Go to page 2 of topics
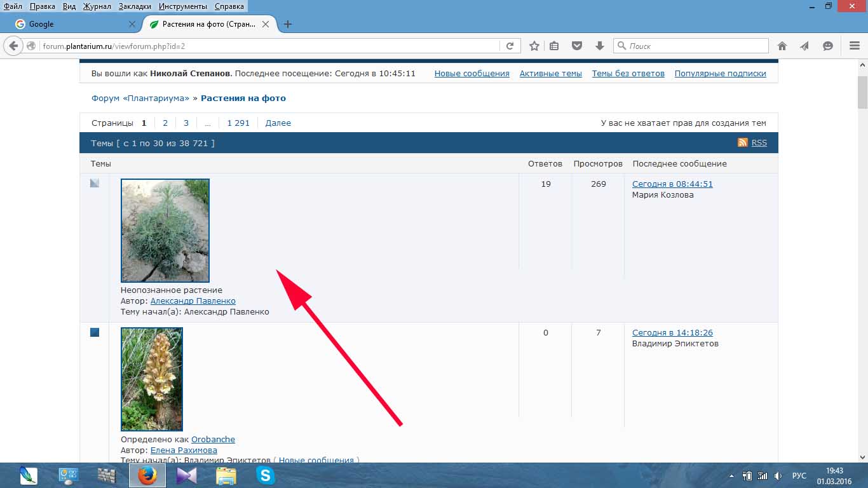Image resolution: width=868 pixels, height=488 pixels. (165, 123)
